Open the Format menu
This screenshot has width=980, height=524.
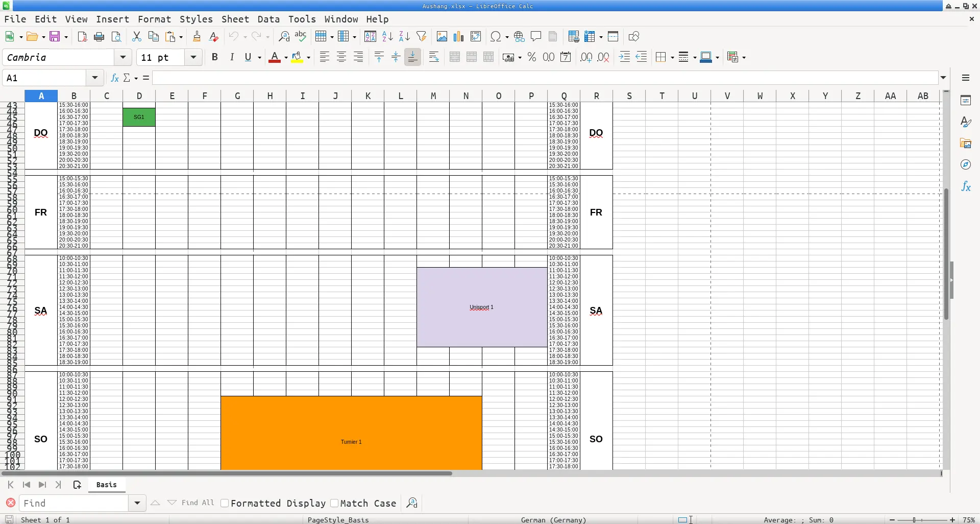click(x=154, y=19)
